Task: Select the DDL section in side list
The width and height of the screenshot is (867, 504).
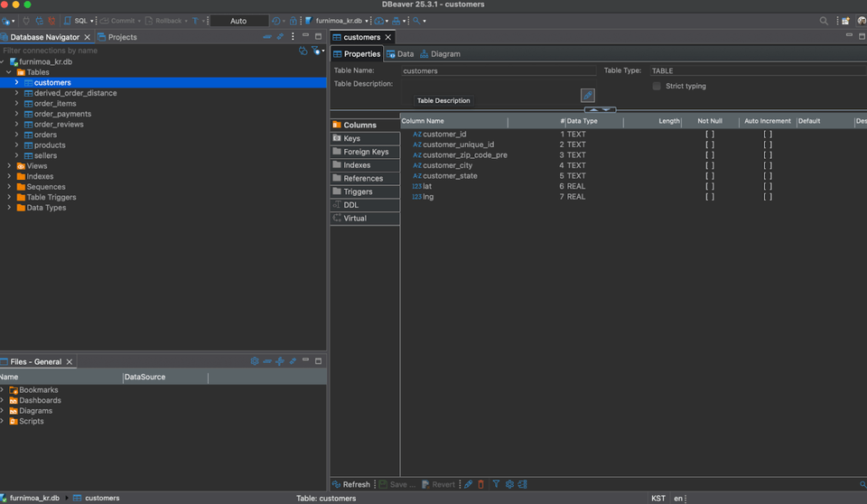Action: coord(350,205)
